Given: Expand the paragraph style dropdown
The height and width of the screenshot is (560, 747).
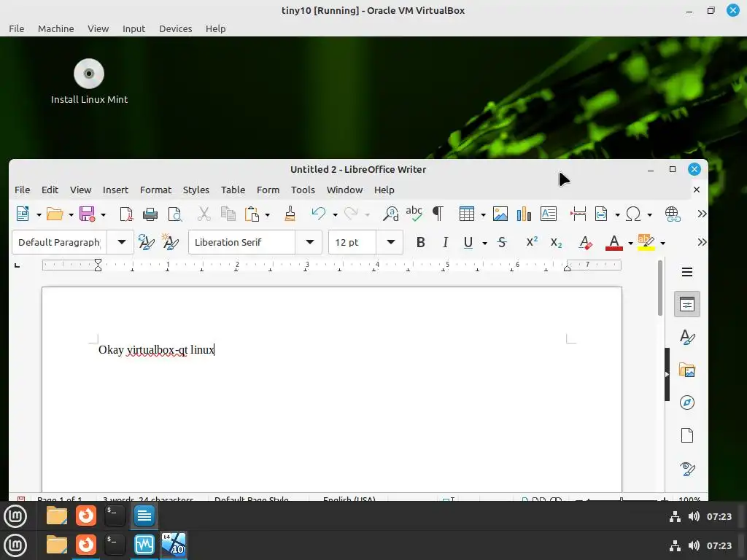Looking at the screenshot, I should coord(122,242).
